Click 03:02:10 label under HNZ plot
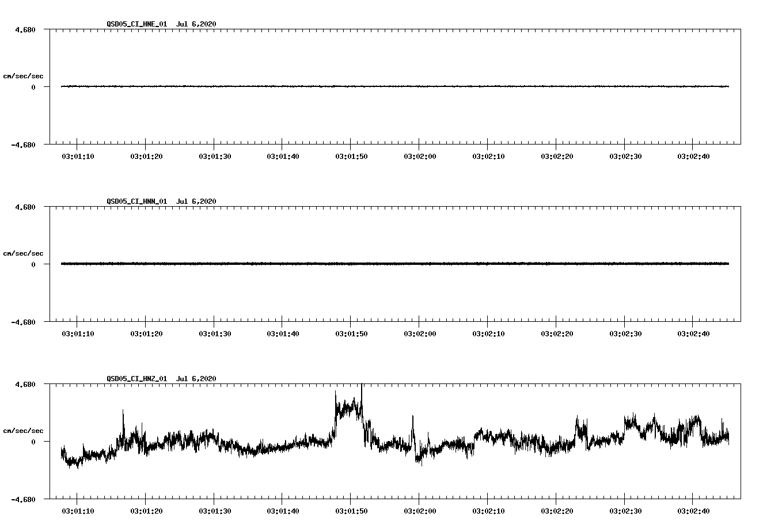This screenshot has height=532, width=782. click(x=488, y=511)
